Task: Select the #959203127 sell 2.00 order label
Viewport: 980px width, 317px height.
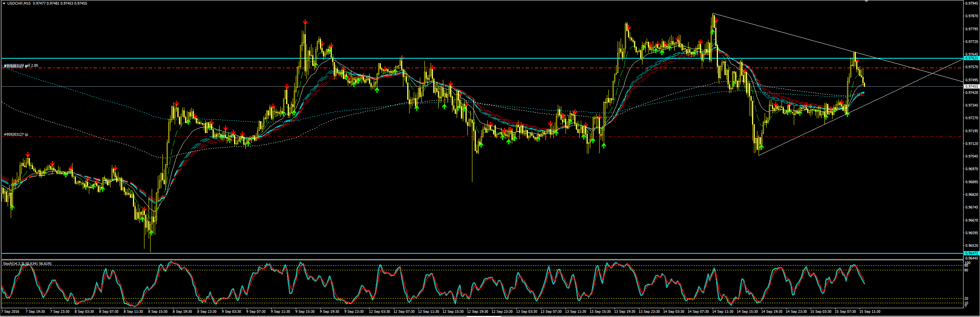Action: [x=21, y=66]
